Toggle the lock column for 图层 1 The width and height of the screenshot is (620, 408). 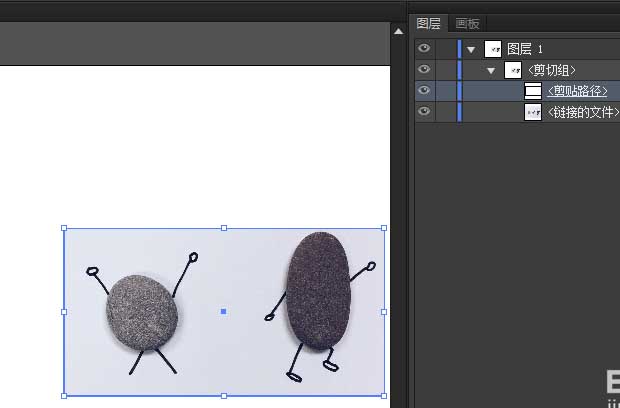pyautogui.click(x=445, y=48)
